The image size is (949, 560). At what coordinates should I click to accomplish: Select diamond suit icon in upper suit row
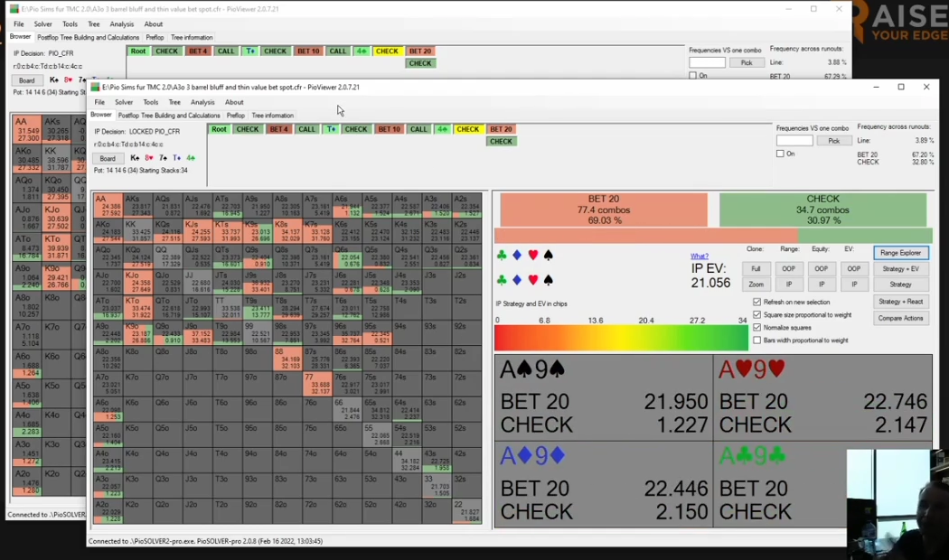tap(517, 256)
